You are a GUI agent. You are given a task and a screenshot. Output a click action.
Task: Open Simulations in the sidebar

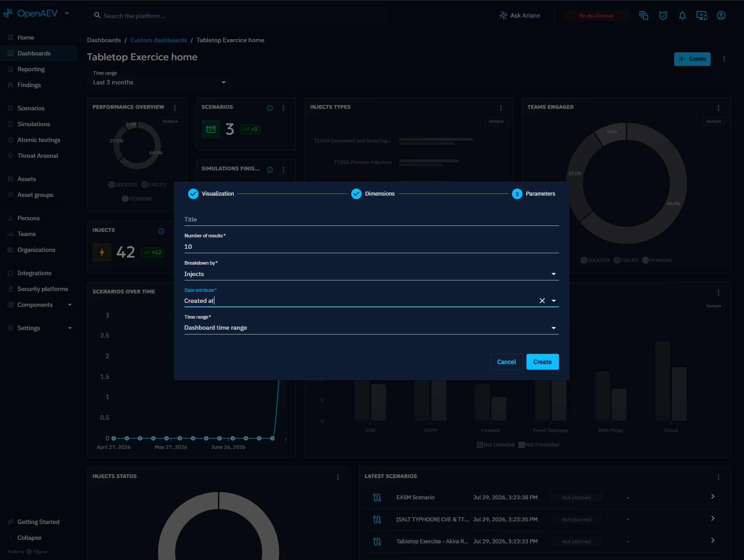click(x=34, y=124)
